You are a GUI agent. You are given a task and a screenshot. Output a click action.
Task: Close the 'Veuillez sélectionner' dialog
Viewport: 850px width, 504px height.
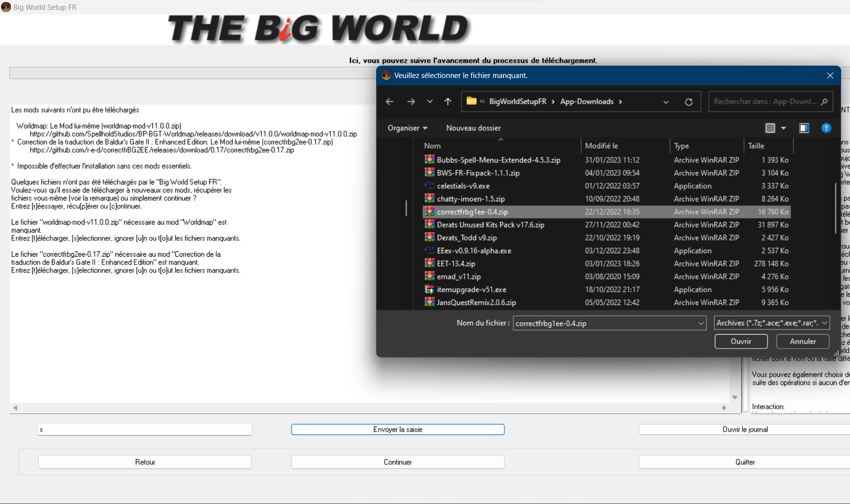[830, 76]
